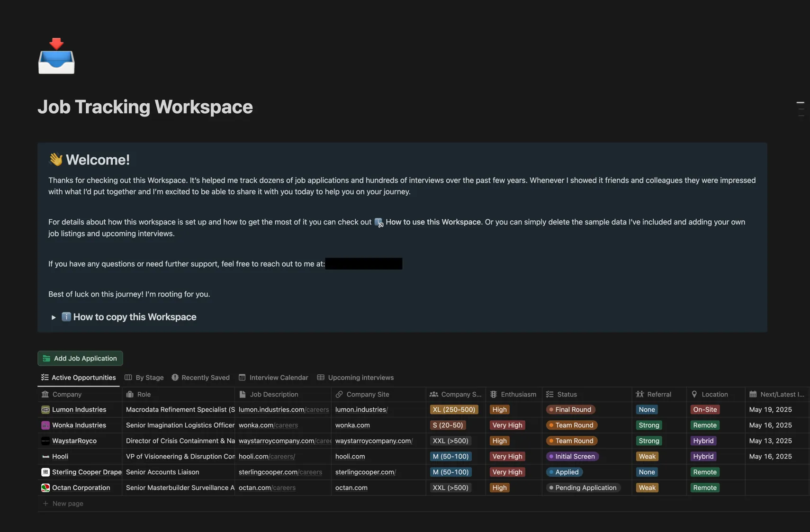Click the plus icon next to New page
This screenshot has height=532, width=810.
(45, 504)
